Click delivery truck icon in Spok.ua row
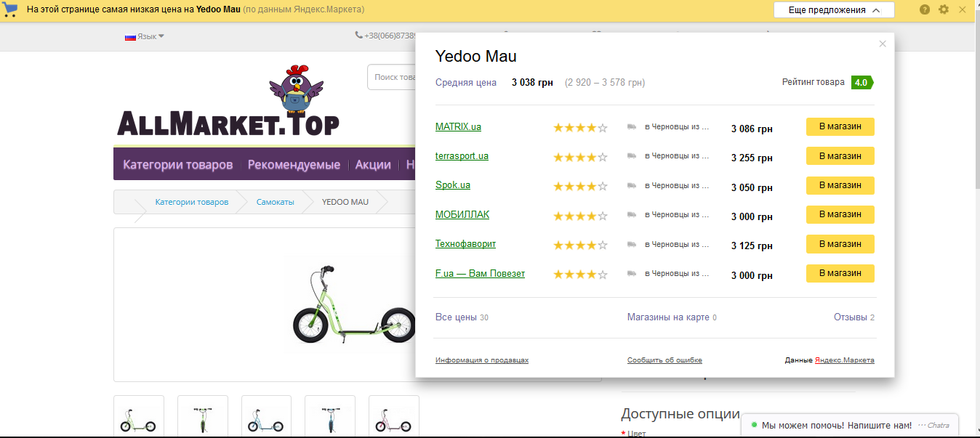The width and height of the screenshot is (980, 438). 632,185
